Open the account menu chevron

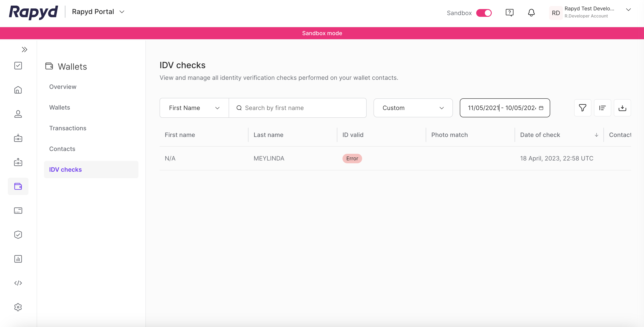click(x=628, y=10)
